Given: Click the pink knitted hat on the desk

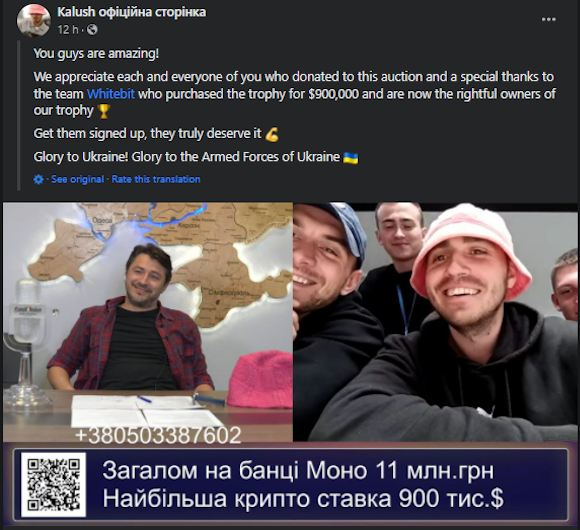Looking at the screenshot, I should pos(260,379).
